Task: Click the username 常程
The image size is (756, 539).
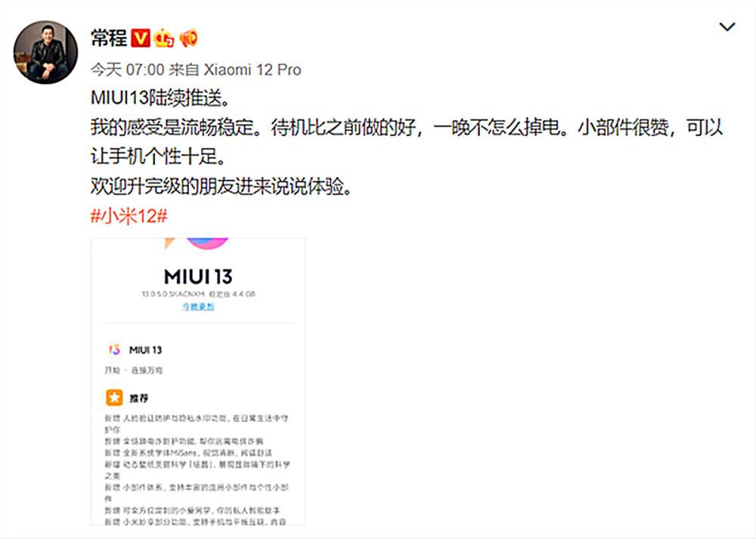Action: [x=109, y=38]
